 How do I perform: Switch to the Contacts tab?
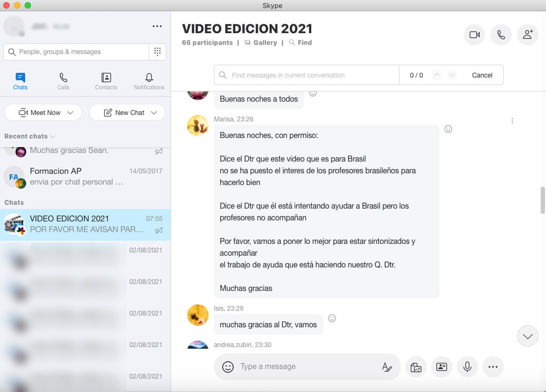coord(106,81)
